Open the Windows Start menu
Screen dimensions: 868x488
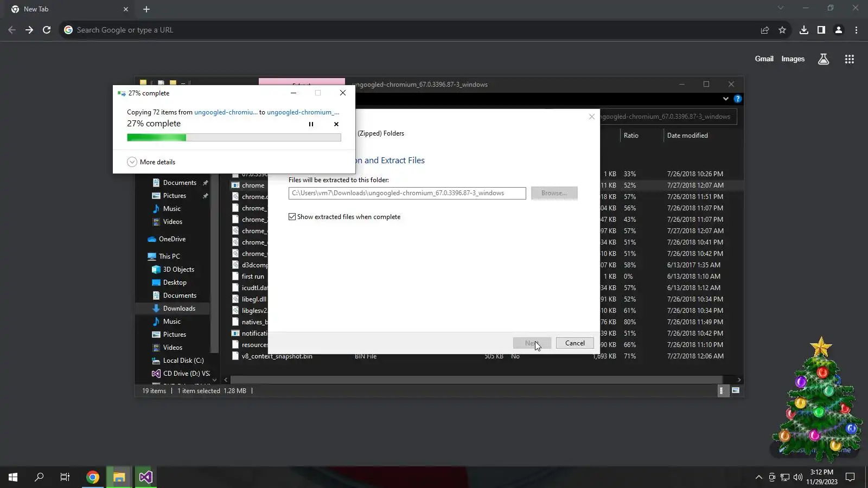point(13,477)
